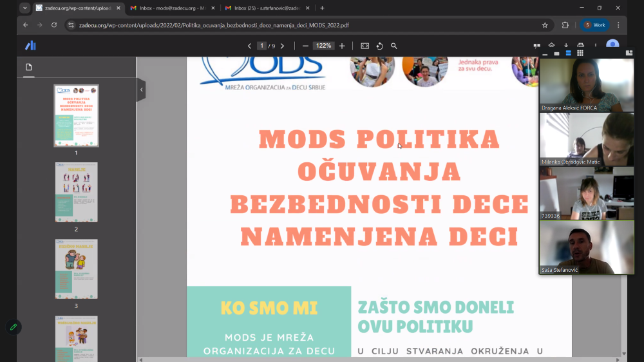644x362 pixels.
Task: Click horizontal scrollbar right arrow
Action: click(x=618, y=359)
